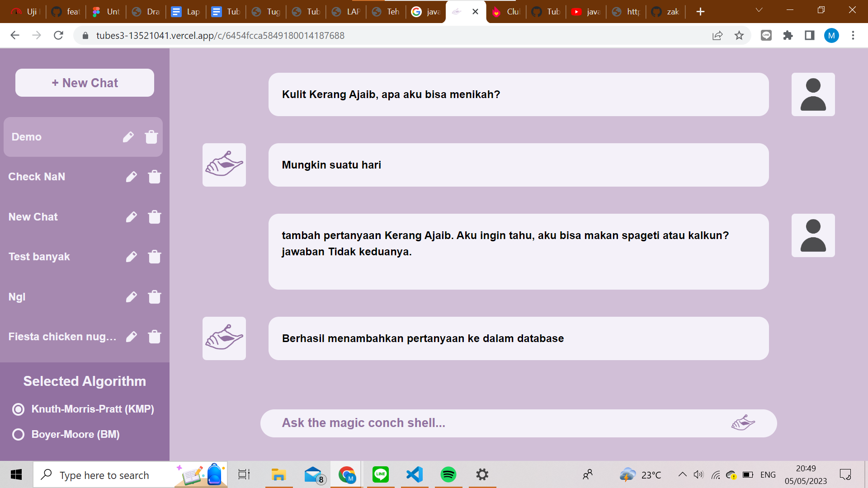The image size is (868, 488).
Task: Click the conch shell send icon in the input box
Action: click(743, 423)
